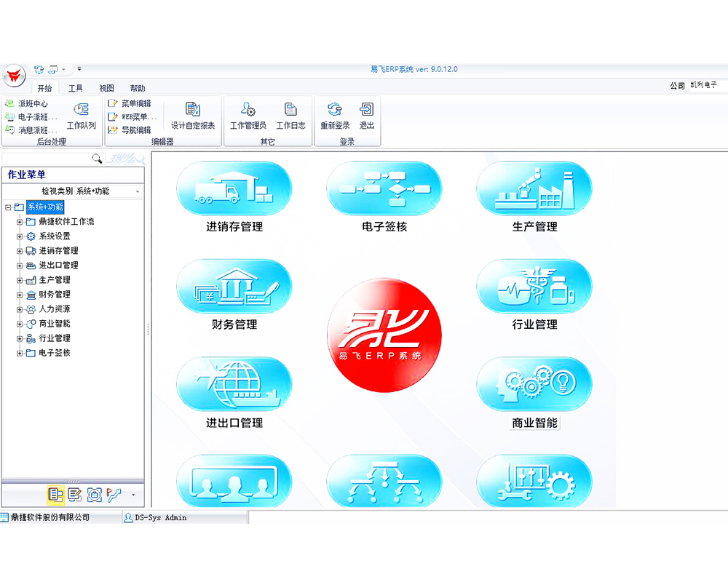The height and width of the screenshot is (582, 728).
Task: Click 鼎捷软件股份有限公司 in status bar
Action: click(x=50, y=517)
